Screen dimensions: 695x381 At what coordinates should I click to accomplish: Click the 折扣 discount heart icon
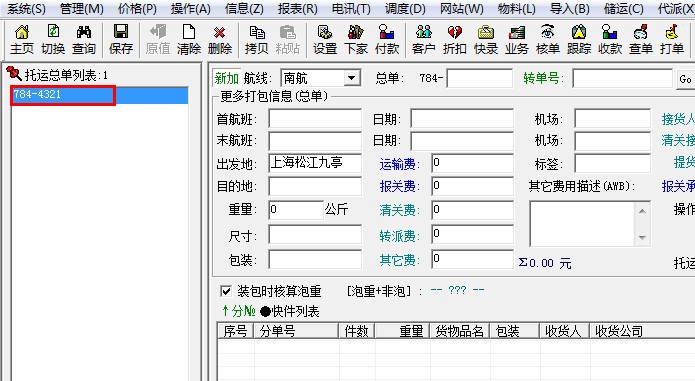(455, 39)
